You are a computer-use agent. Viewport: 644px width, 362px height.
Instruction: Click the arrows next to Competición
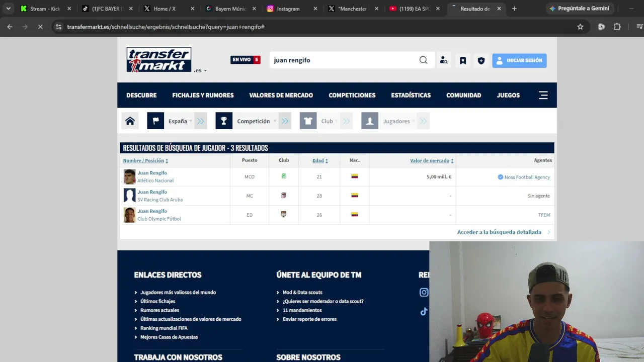tap(285, 121)
